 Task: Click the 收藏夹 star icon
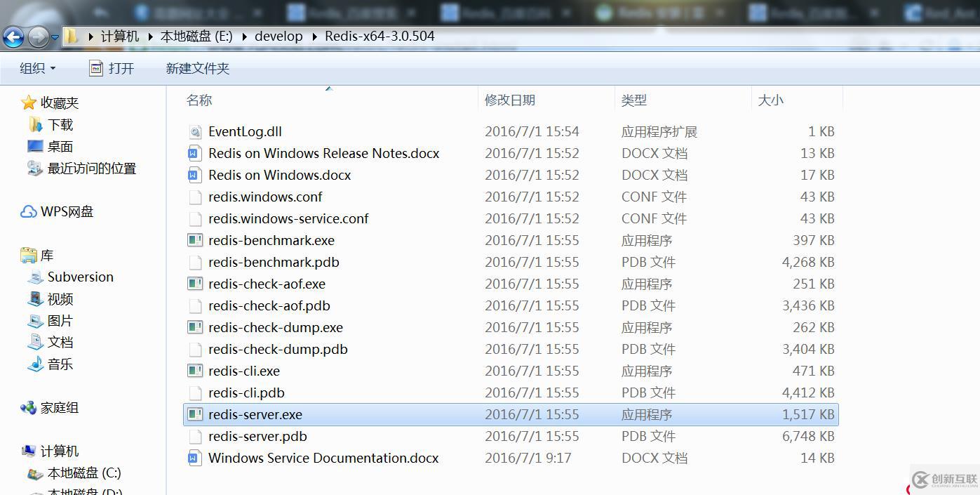29,103
